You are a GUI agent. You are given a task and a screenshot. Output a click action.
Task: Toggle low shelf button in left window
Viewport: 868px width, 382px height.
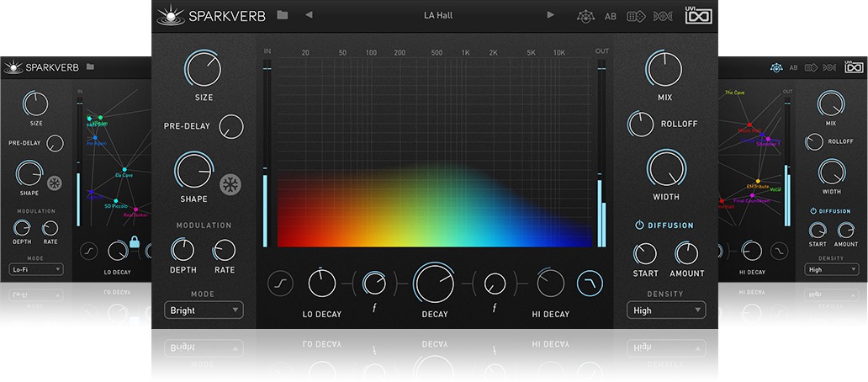click(88, 252)
